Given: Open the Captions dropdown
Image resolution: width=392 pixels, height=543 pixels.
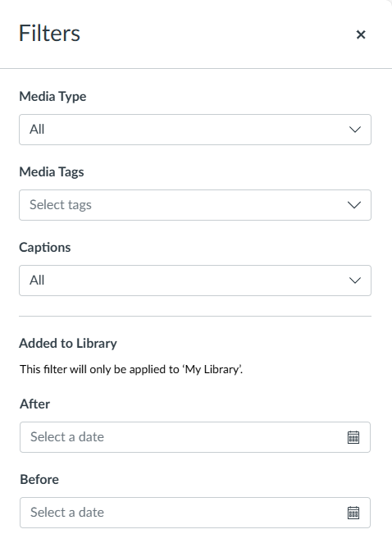Looking at the screenshot, I should [195, 281].
